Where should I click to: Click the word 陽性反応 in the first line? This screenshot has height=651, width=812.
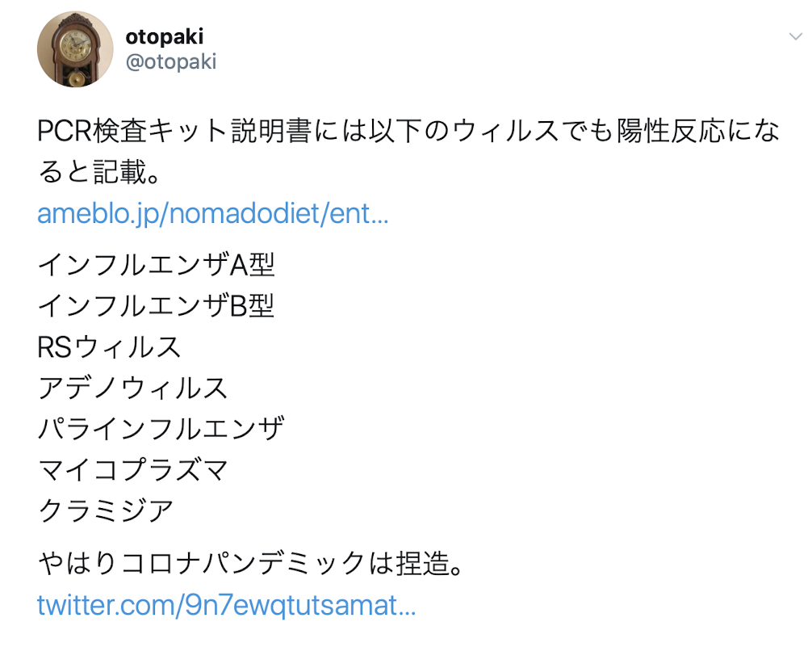tap(671, 131)
